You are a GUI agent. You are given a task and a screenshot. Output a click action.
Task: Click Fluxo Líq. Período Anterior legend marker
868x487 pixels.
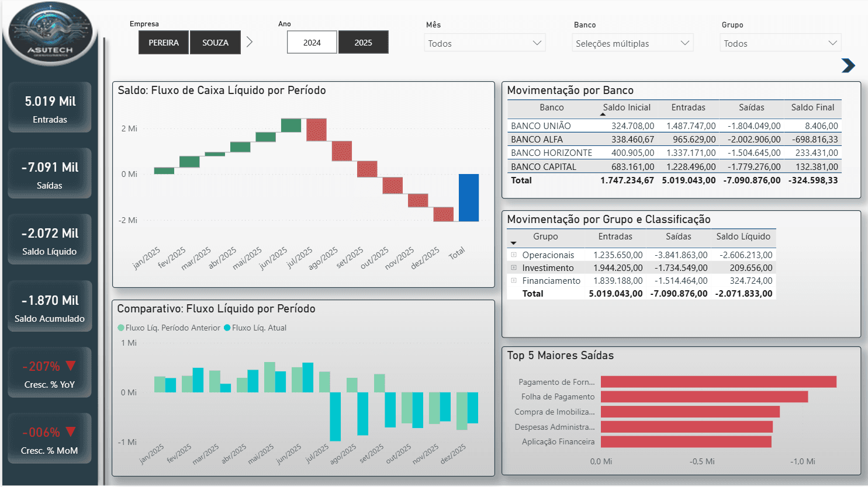tap(121, 328)
